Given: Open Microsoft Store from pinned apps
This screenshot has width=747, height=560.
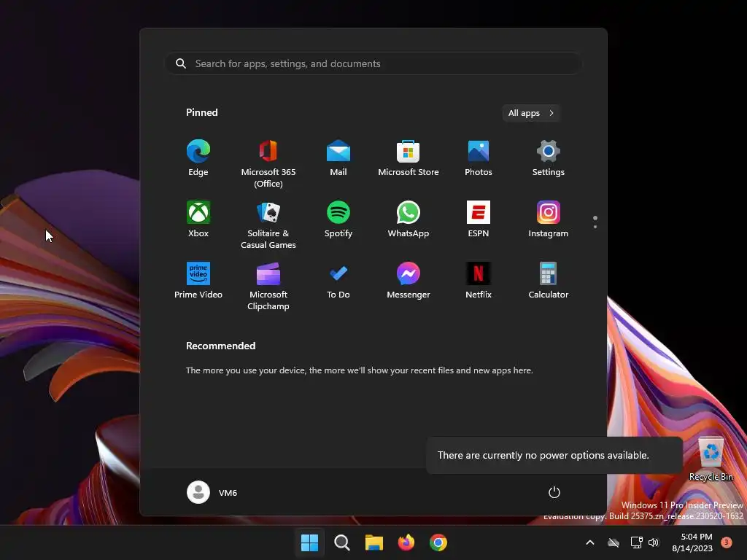Looking at the screenshot, I should click(409, 158).
